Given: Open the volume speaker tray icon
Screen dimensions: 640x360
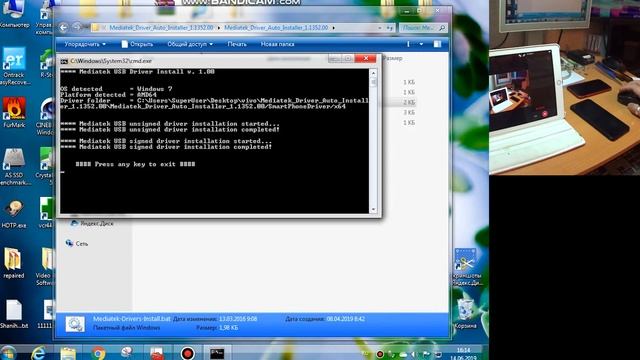Looking at the screenshot, I should pyautogui.click(x=413, y=354).
